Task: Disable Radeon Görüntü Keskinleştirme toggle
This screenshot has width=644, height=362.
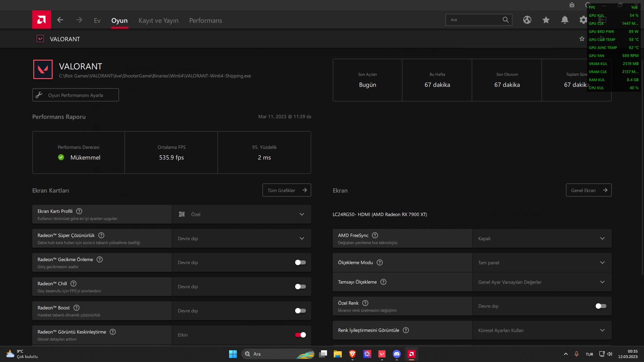Action: click(300, 335)
